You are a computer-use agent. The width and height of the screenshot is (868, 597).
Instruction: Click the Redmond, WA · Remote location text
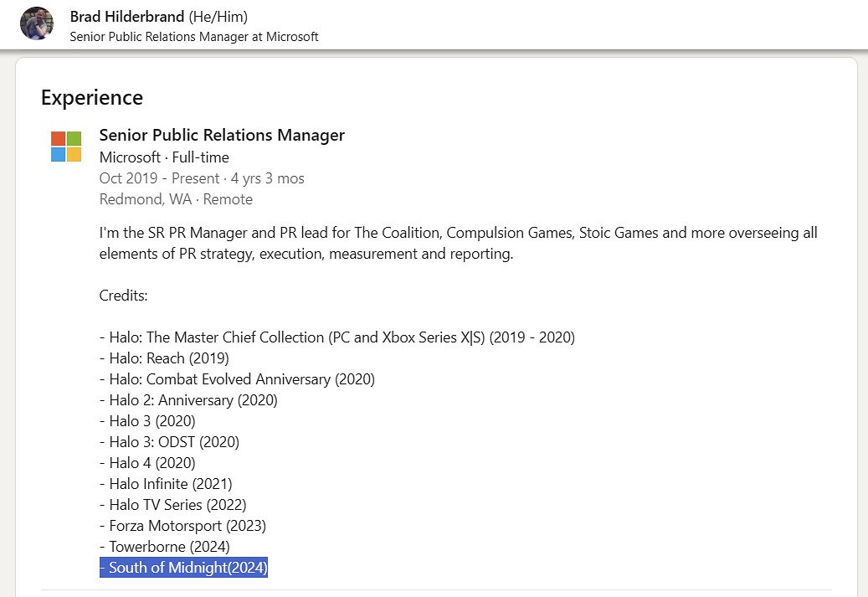(176, 199)
